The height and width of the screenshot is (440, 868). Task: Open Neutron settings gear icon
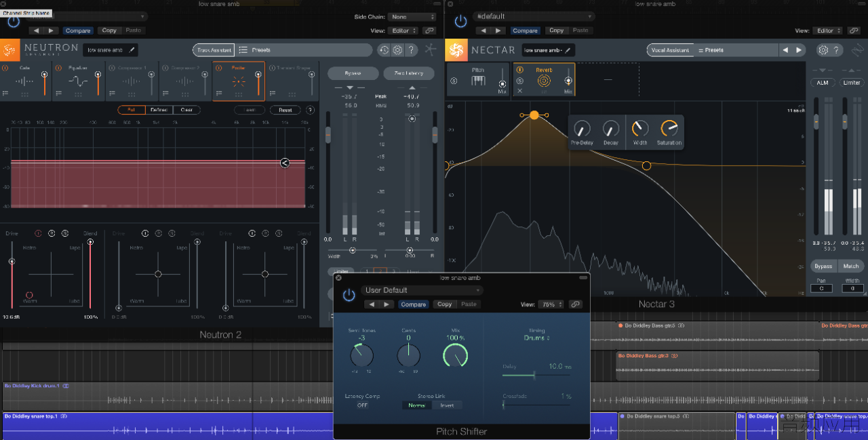pyautogui.click(x=397, y=49)
